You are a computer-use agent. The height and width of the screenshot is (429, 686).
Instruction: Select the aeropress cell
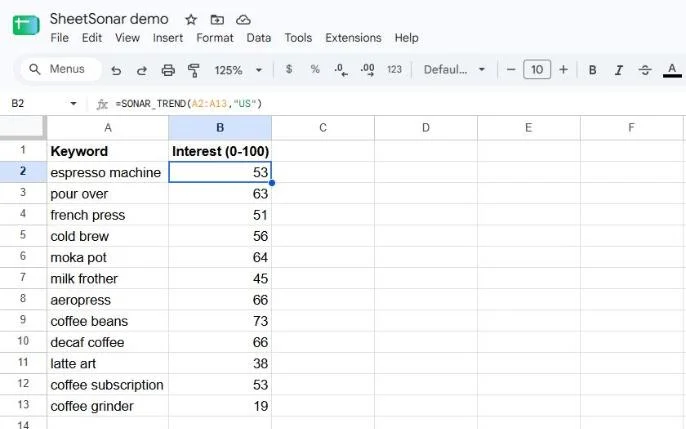click(108, 300)
